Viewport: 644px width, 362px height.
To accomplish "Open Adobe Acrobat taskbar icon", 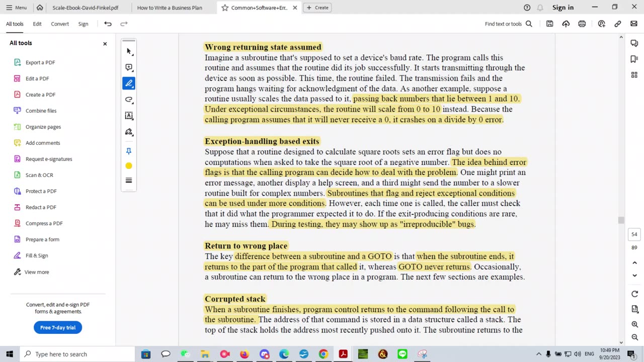I will coord(343,354).
